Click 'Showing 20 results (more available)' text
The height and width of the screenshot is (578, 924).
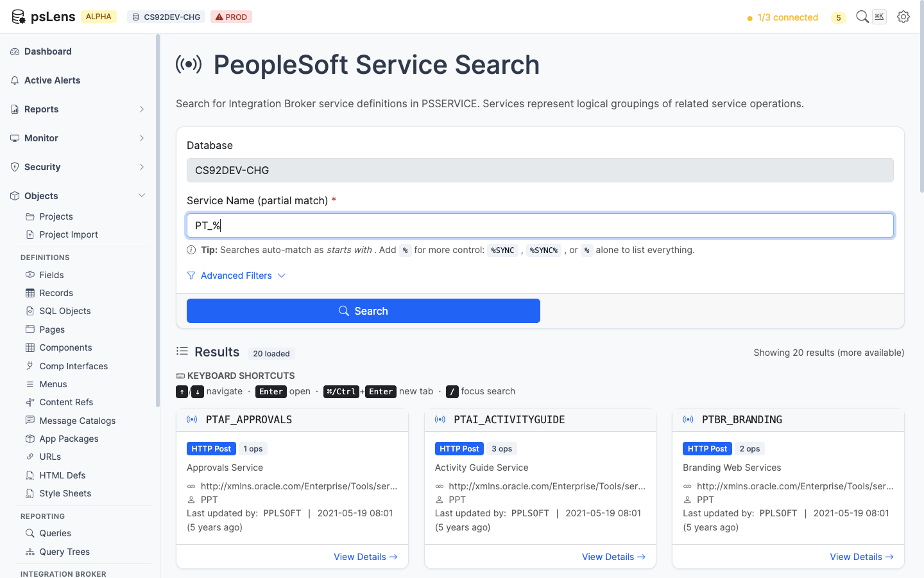829,353
